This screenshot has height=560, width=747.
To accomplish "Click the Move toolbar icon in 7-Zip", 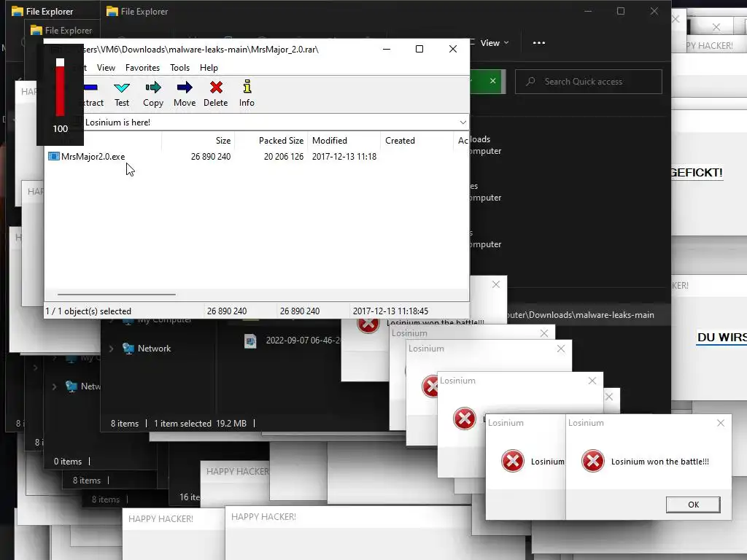I will pyautogui.click(x=185, y=87).
